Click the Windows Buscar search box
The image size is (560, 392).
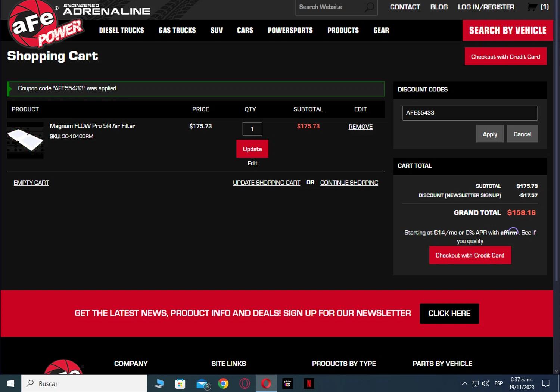pos(84,383)
